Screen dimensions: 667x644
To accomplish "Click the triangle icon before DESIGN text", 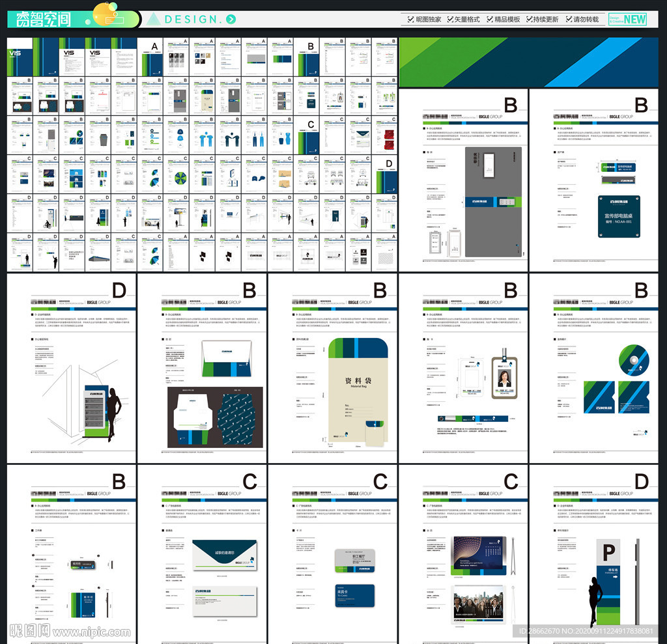I will (x=153, y=19).
